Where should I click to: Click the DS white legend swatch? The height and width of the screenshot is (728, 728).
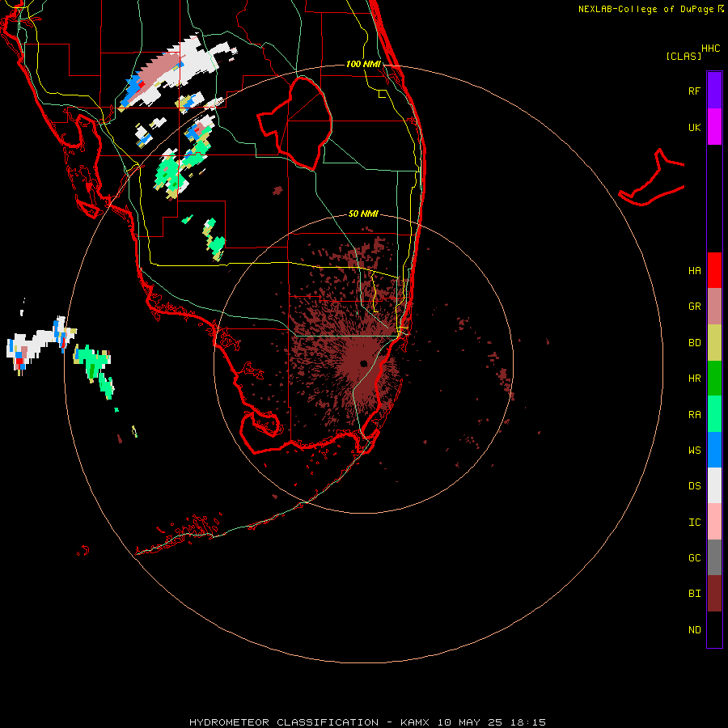(x=714, y=485)
